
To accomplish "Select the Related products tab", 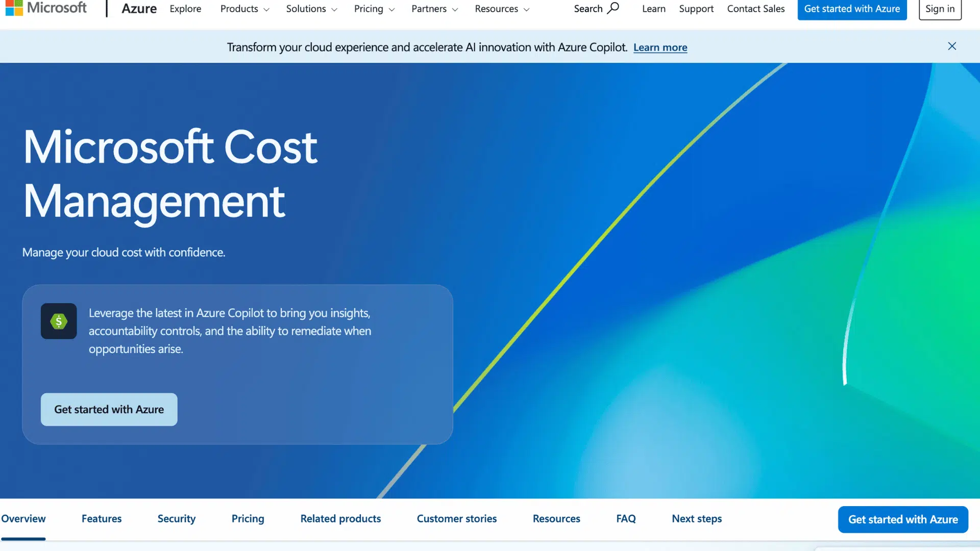I will (340, 518).
